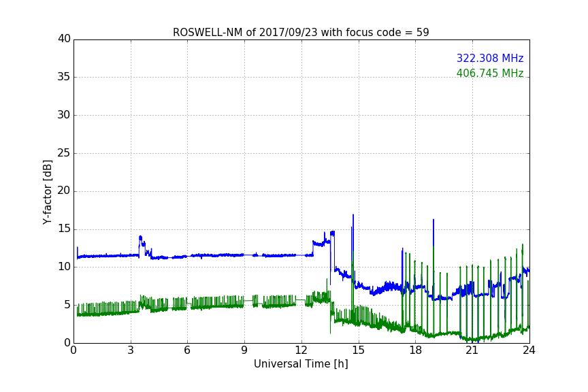The height and width of the screenshot is (392, 588).
Task: Click the y-axis tick label 30
Action: (64, 115)
